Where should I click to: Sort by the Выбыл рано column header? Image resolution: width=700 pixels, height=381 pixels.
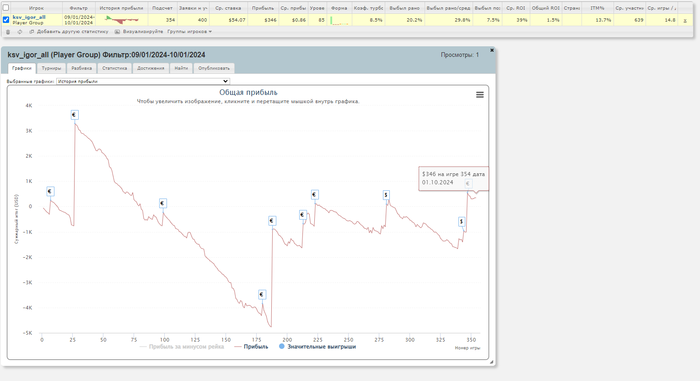tap(404, 8)
